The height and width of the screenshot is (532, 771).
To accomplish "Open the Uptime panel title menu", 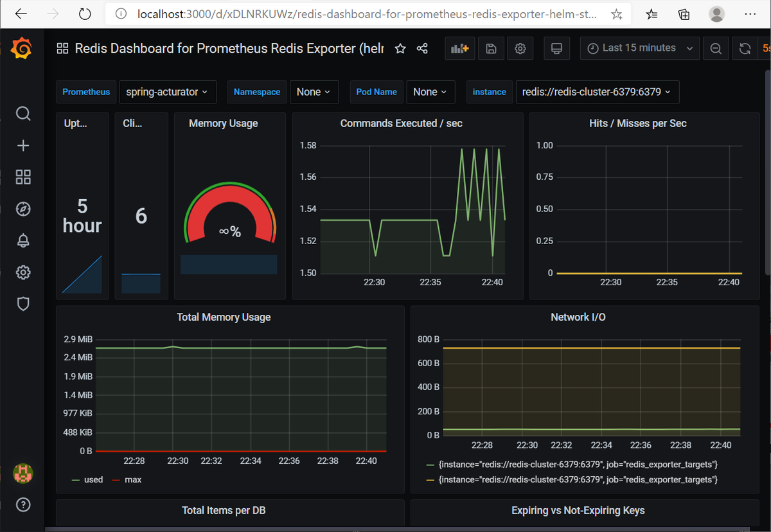I will point(76,123).
